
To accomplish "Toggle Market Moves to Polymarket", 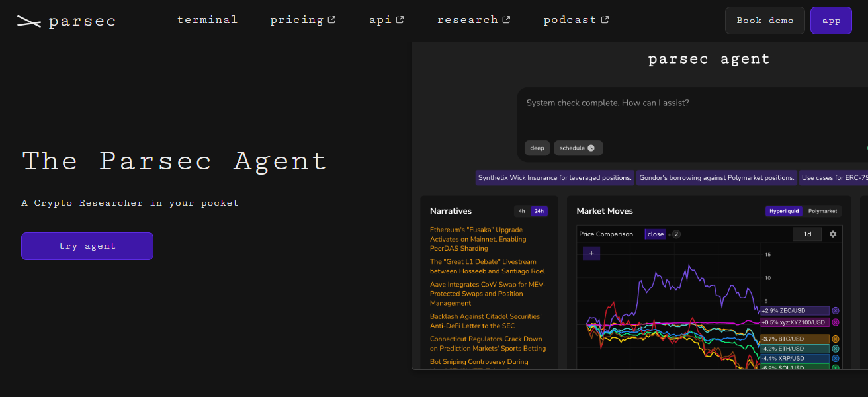I will tap(822, 211).
